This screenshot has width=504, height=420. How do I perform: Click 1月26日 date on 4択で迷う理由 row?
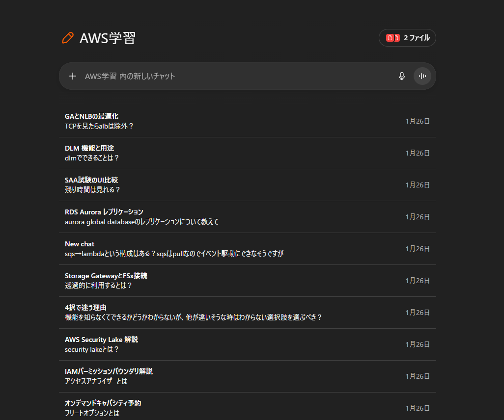(x=418, y=313)
